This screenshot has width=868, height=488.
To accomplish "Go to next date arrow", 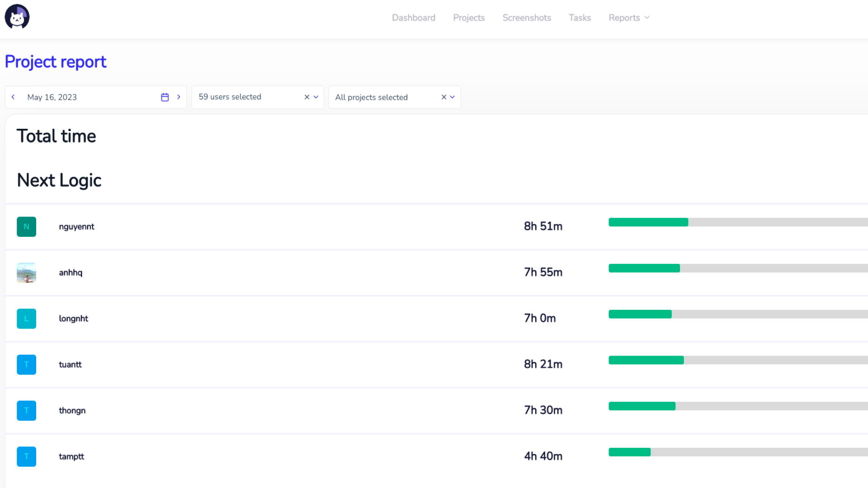I will click(x=179, y=97).
